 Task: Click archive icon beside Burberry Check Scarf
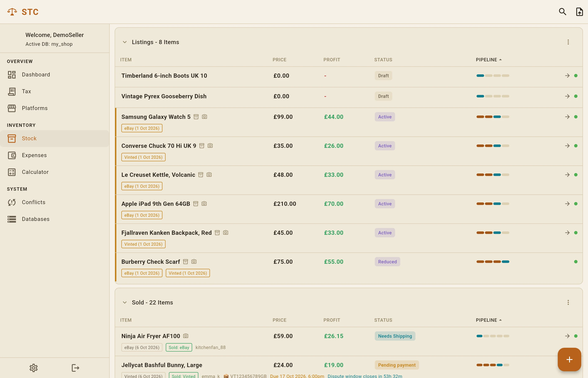pos(185,262)
